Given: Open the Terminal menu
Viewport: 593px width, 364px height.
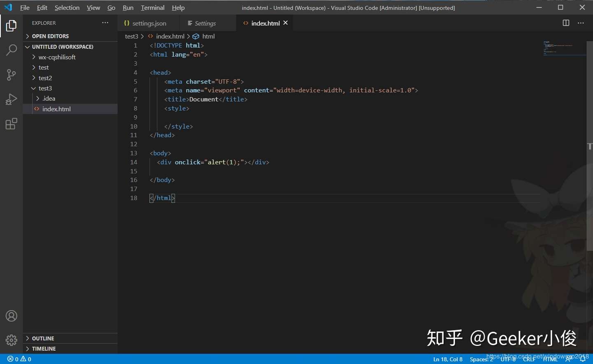Looking at the screenshot, I should click(152, 7).
